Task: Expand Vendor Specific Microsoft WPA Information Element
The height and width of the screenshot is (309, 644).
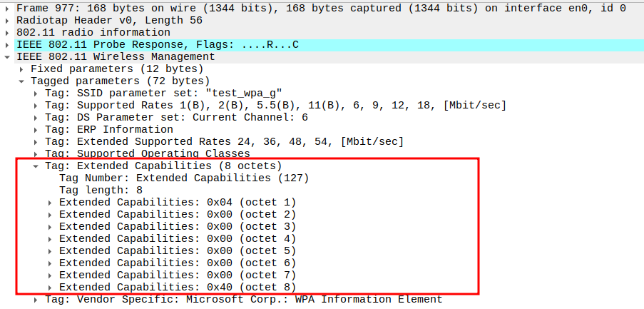Action: coord(36,300)
